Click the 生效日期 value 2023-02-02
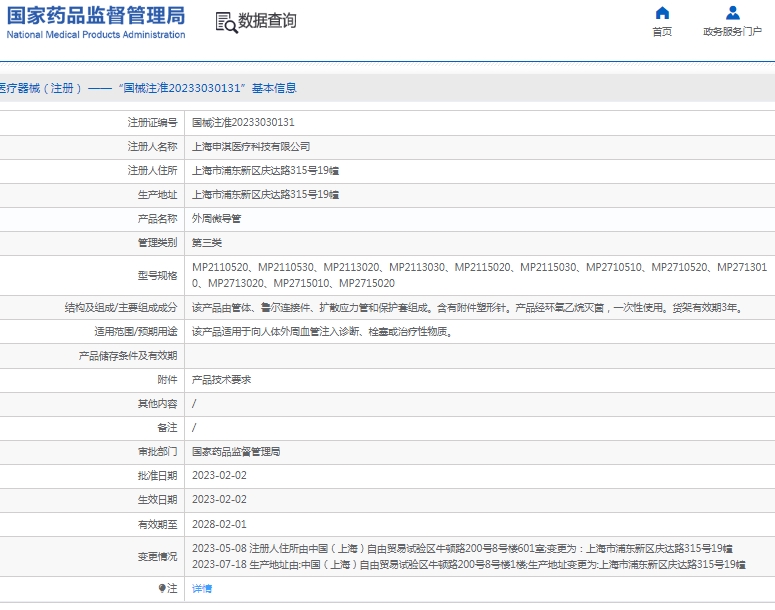 [219, 500]
